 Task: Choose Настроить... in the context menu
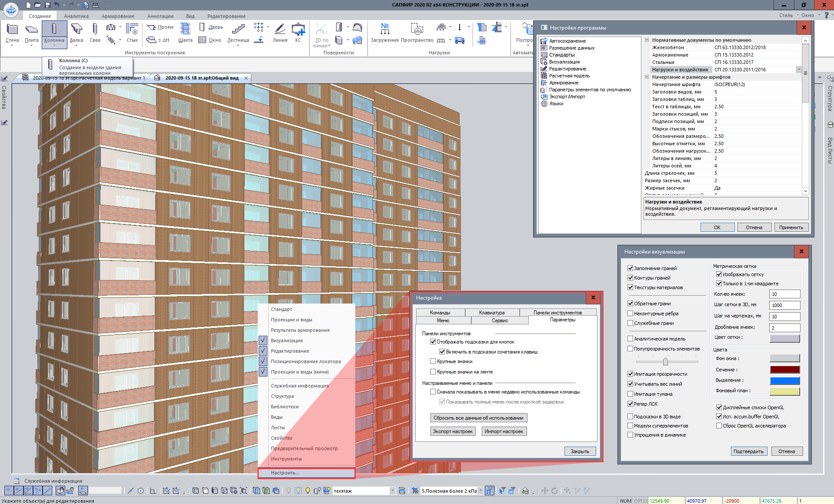285,473
